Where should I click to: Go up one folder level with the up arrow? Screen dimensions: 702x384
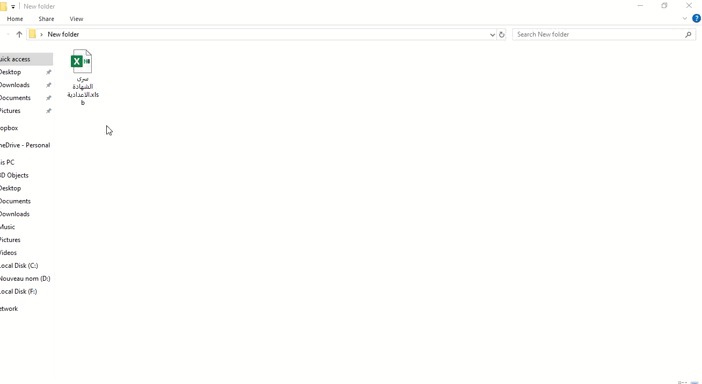point(19,34)
